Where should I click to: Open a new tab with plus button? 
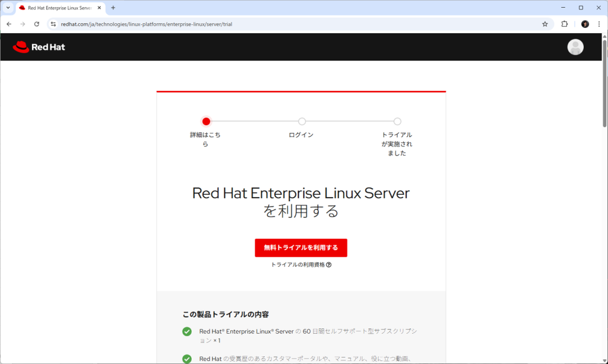(113, 8)
